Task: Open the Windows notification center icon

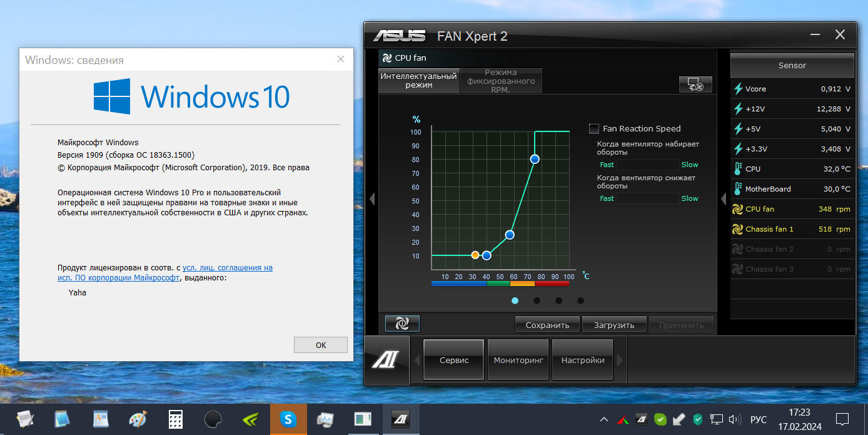Action: click(x=842, y=419)
